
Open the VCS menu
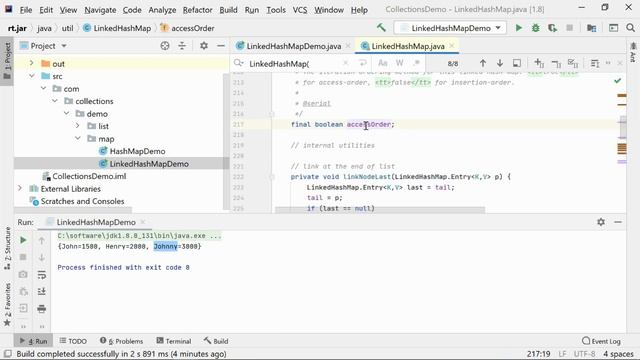pos(300,10)
